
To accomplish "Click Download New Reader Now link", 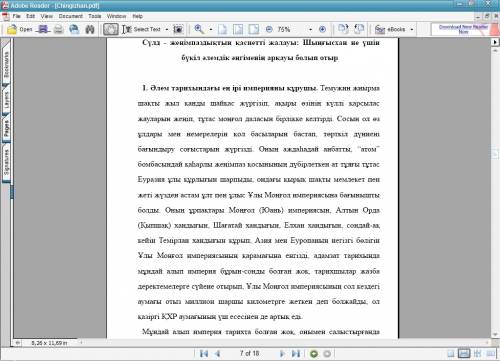I will click(463, 29).
